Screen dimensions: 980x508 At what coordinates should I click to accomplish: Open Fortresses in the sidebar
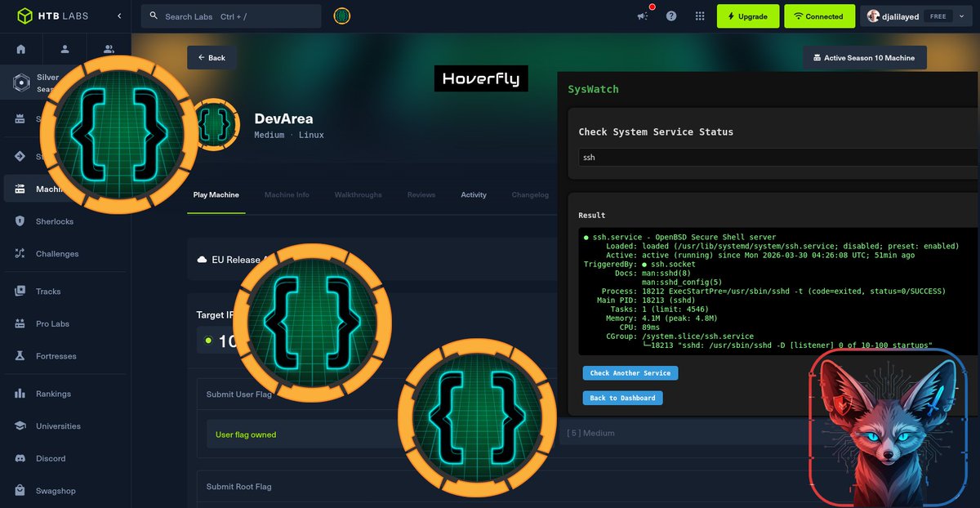(56, 356)
